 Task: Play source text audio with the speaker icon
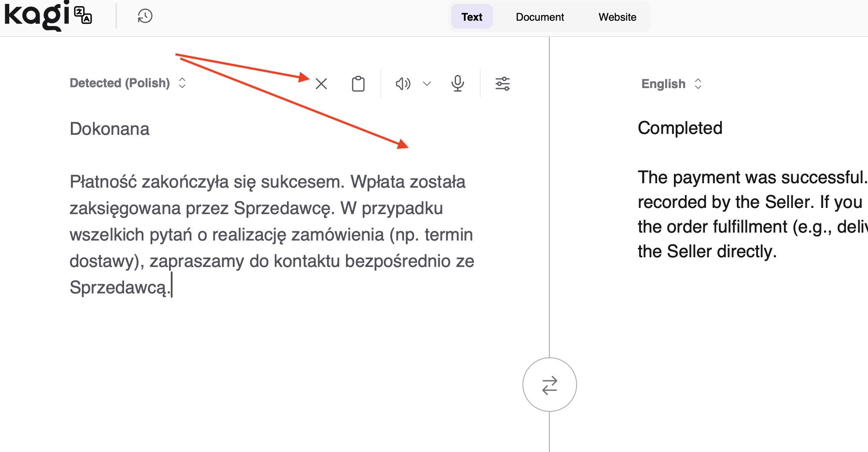[x=403, y=84]
